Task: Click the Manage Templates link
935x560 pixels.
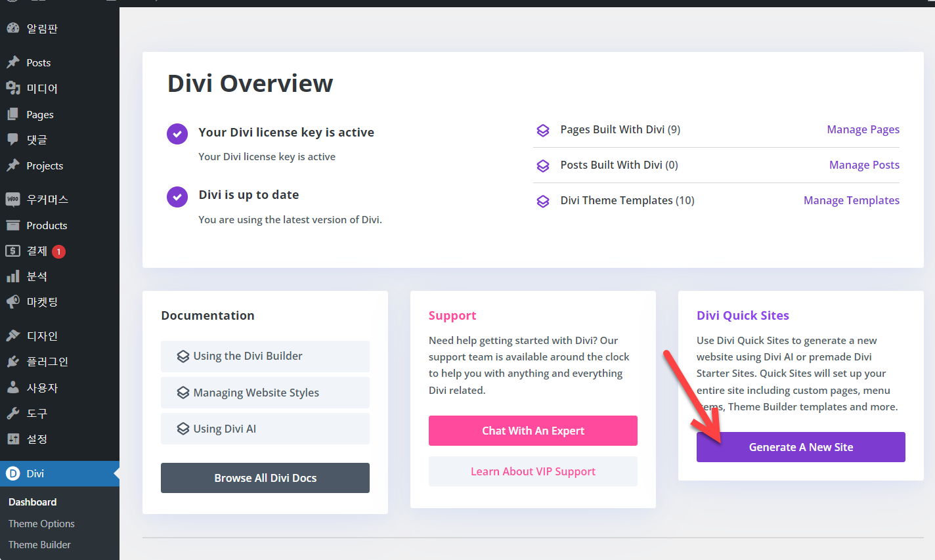Action: [852, 200]
